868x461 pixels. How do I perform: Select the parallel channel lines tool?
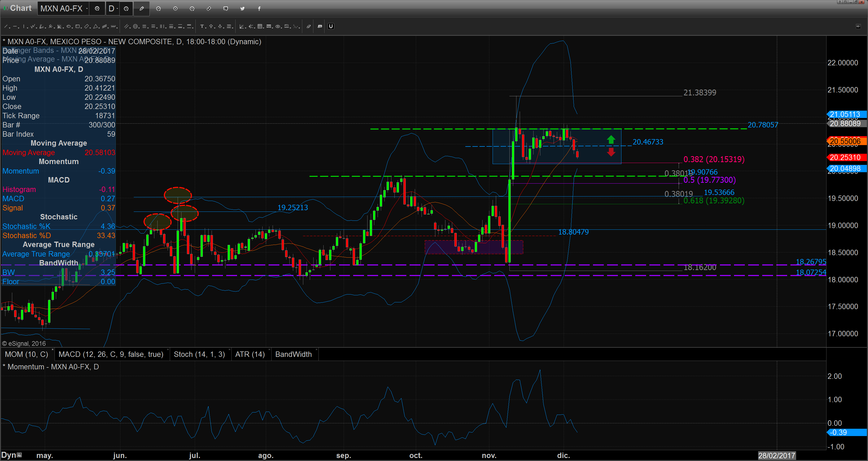click(x=127, y=26)
